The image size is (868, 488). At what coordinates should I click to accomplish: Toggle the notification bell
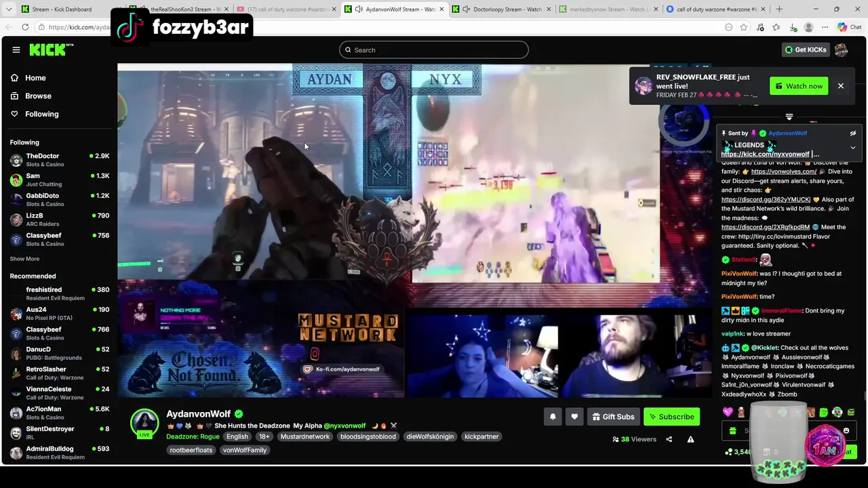click(x=553, y=417)
